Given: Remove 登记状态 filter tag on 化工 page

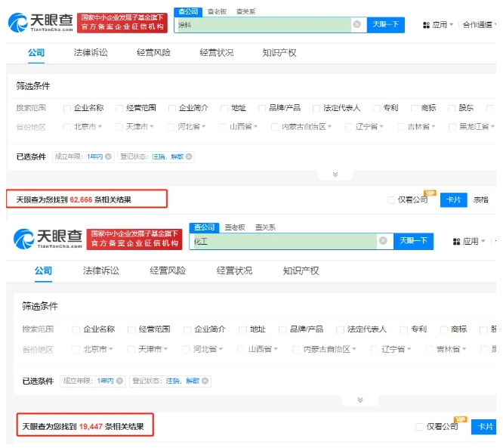Looking at the screenshot, I should [x=205, y=381].
